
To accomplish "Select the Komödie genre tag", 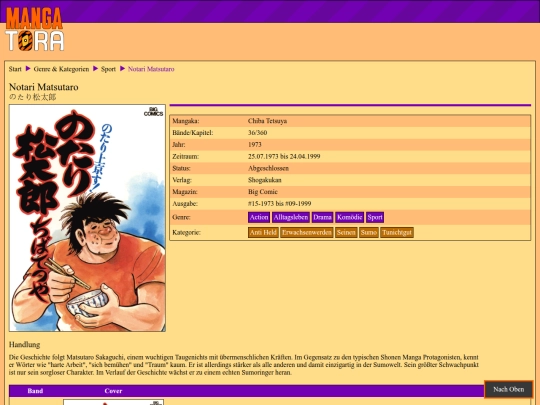I will pyautogui.click(x=350, y=217).
